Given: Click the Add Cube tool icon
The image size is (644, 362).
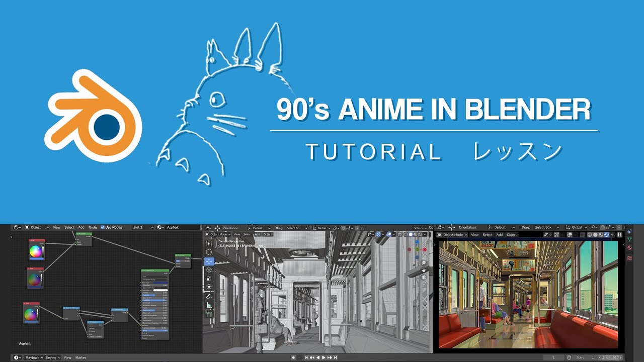Looking at the screenshot, I should pos(209,314).
